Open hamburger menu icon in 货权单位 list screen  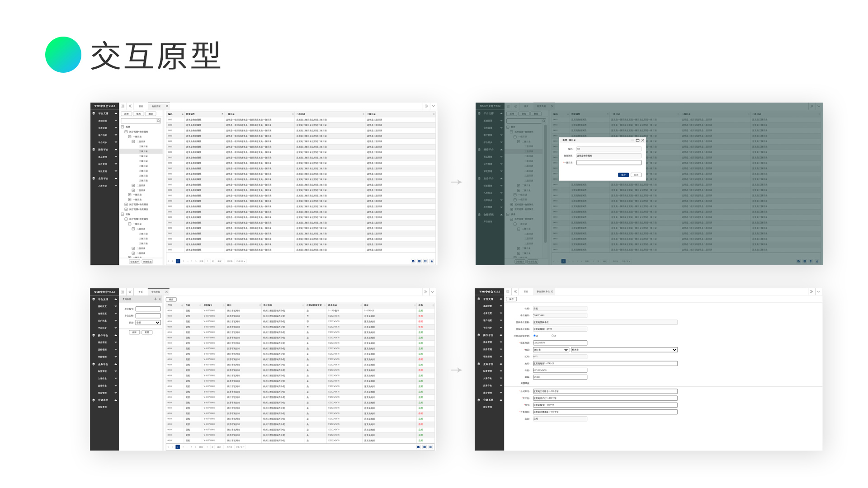click(x=123, y=292)
